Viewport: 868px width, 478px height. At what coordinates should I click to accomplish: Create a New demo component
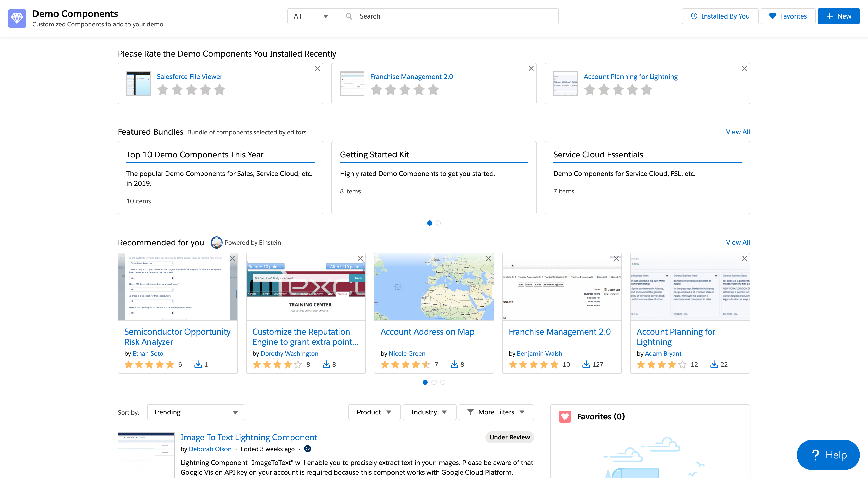coord(838,16)
